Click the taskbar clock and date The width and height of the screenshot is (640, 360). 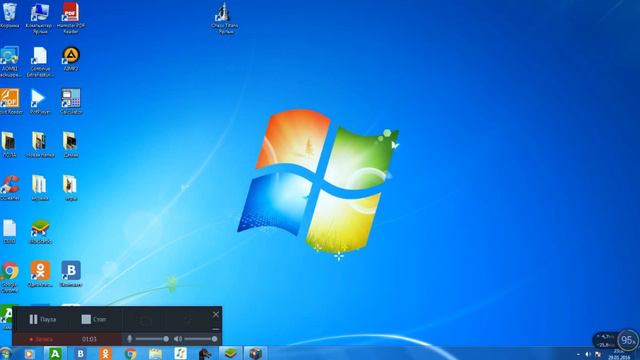619,354
